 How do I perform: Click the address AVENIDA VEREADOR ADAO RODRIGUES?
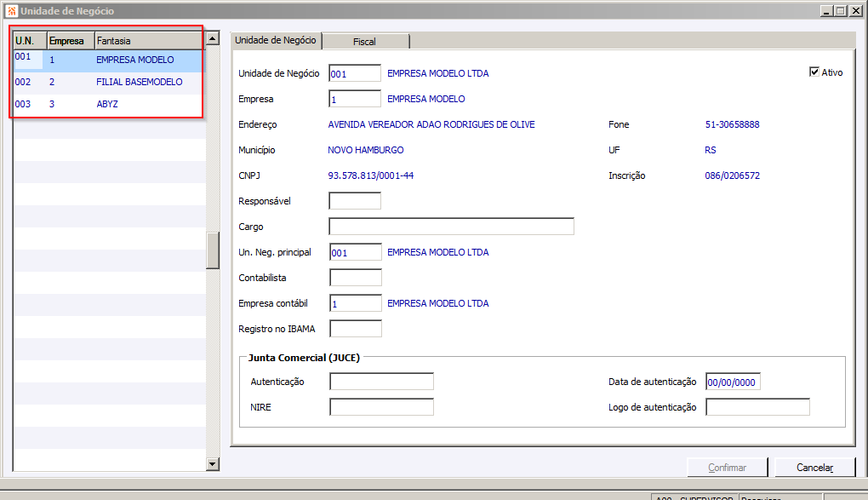431,124
